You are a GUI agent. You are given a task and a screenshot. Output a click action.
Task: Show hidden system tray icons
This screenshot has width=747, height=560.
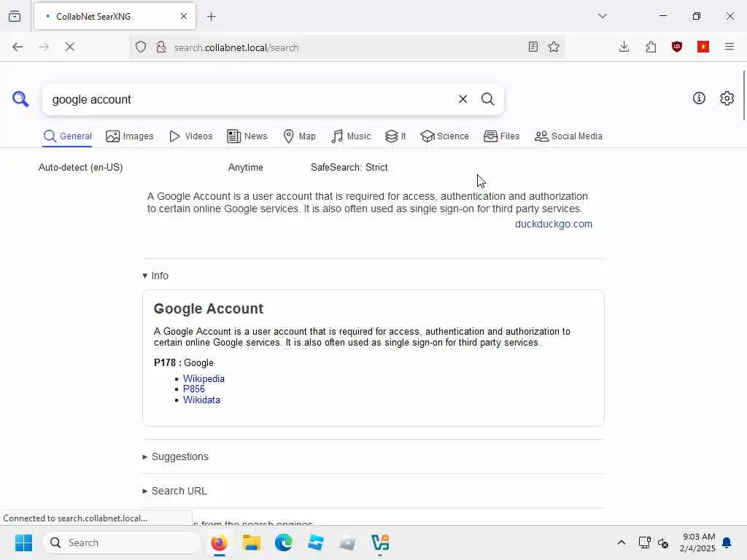tap(622, 542)
